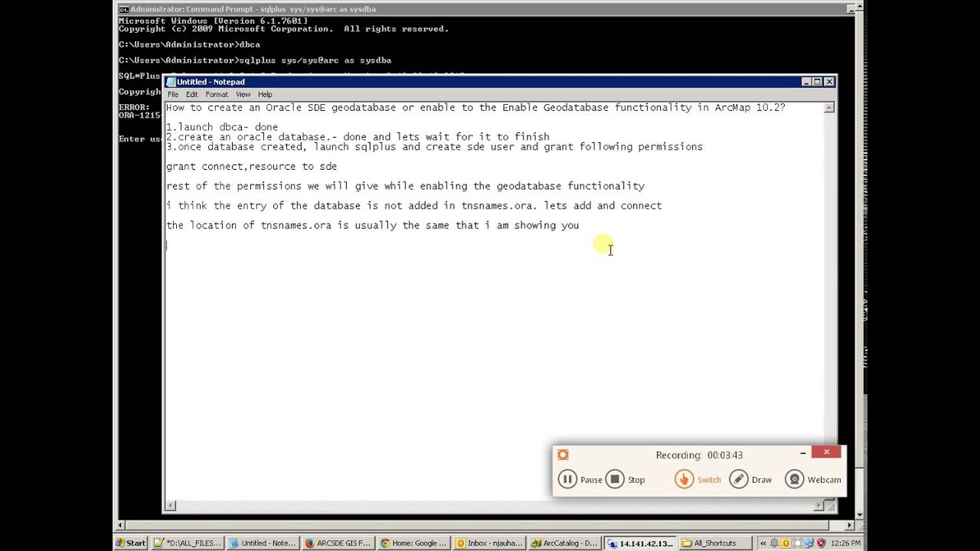This screenshot has height=551, width=980.
Task: Click the 'Recording: 00:03:43' timer text
Action: pyautogui.click(x=699, y=455)
